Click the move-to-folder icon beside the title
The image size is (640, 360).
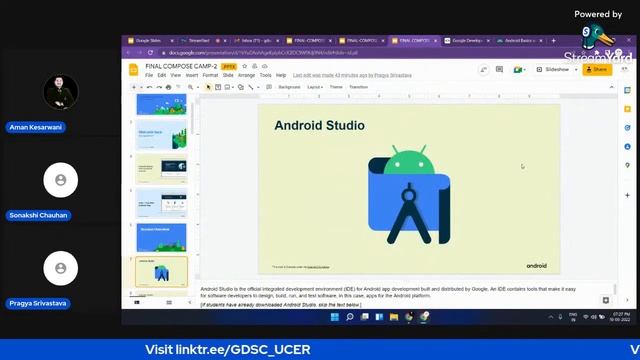(255, 66)
